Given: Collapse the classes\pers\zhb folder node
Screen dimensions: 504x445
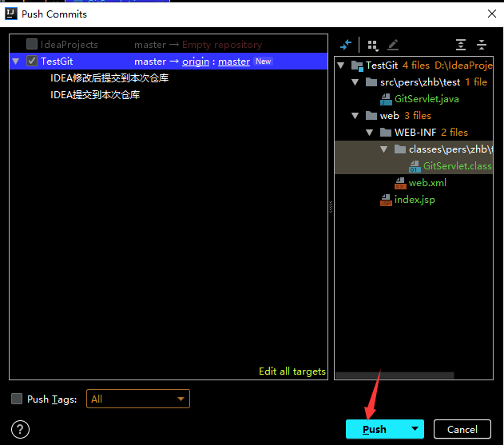Looking at the screenshot, I should (383, 149).
